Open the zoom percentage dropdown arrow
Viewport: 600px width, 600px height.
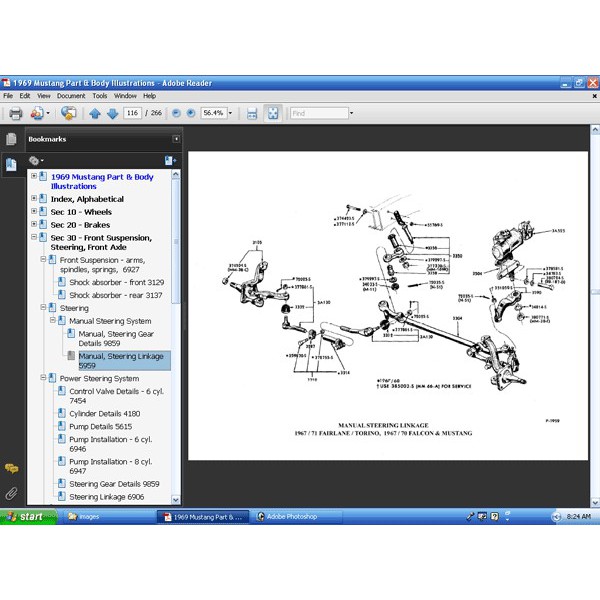click(230, 113)
